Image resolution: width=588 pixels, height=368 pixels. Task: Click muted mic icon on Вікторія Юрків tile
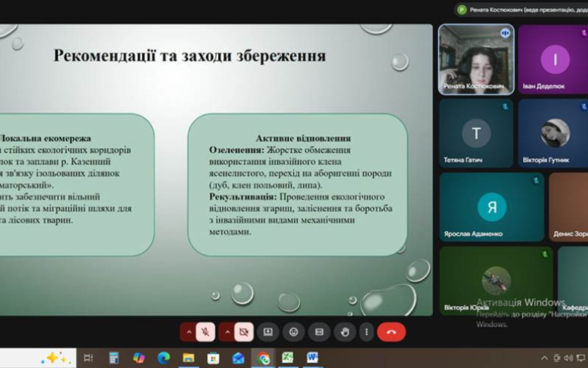click(x=545, y=254)
